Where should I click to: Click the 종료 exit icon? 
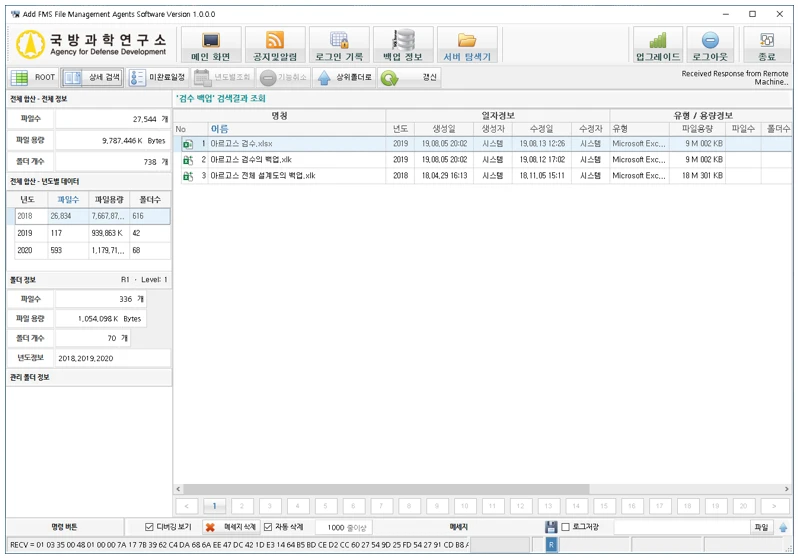point(766,40)
